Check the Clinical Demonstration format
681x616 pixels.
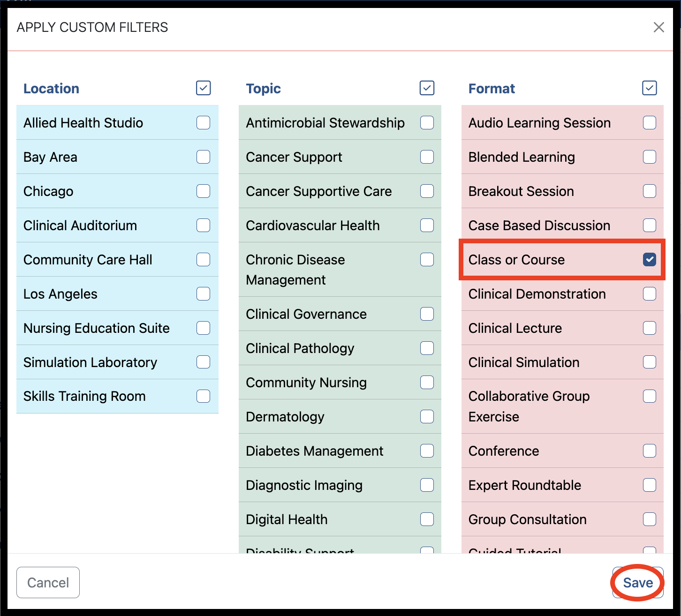650,294
